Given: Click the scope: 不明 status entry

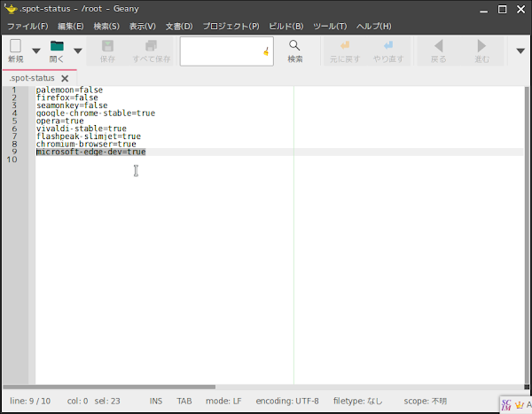Looking at the screenshot, I should [x=425, y=401].
